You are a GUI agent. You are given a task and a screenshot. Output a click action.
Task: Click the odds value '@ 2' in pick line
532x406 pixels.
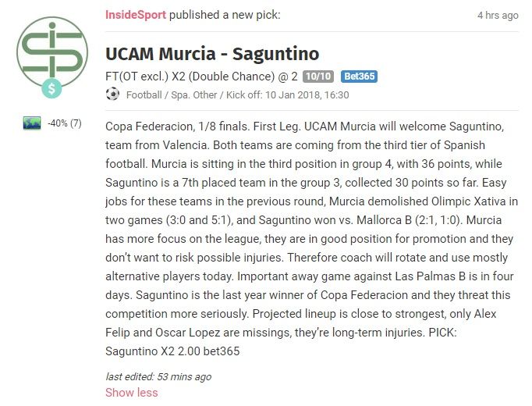288,77
